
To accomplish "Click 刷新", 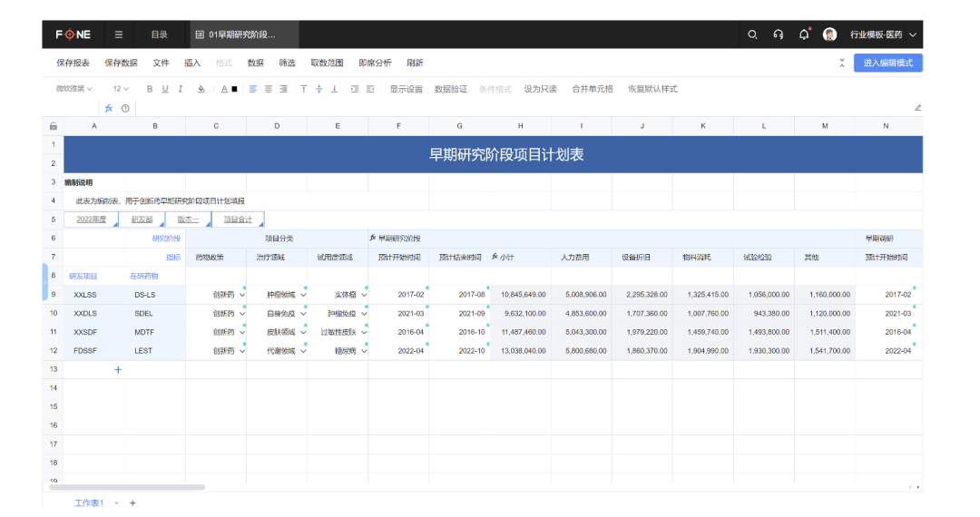I will pyautogui.click(x=415, y=63).
